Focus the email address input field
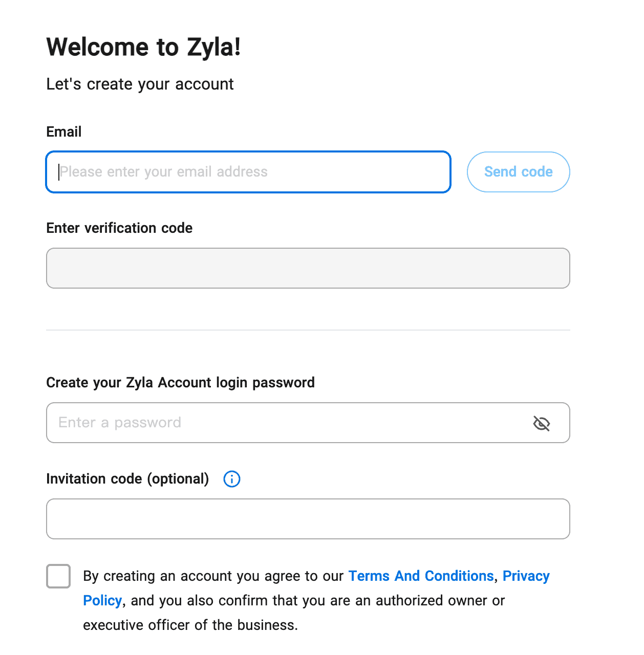The image size is (644, 655). point(248,172)
